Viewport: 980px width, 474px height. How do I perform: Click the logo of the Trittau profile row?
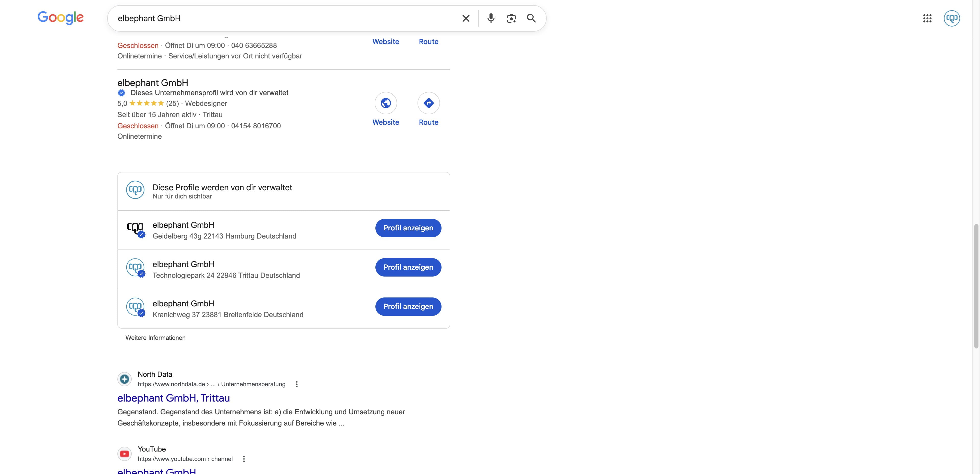click(136, 268)
